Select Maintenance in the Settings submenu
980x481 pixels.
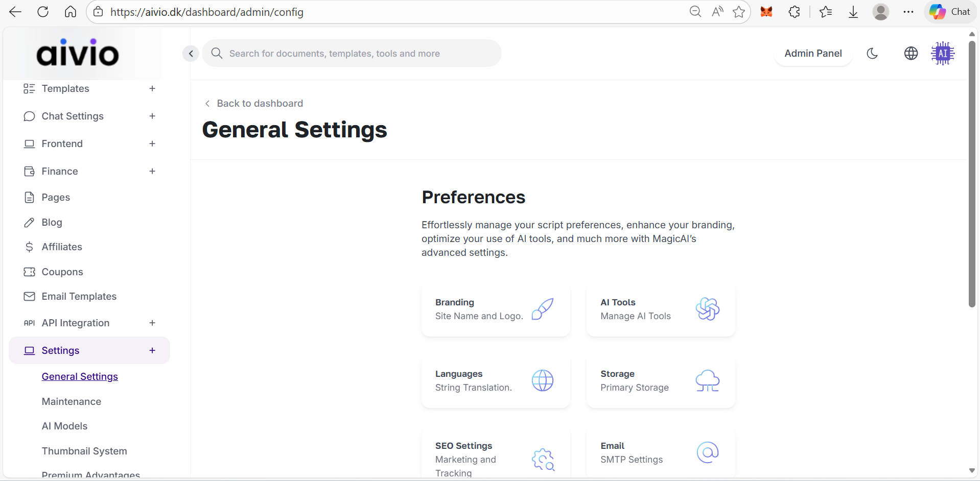tap(71, 401)
